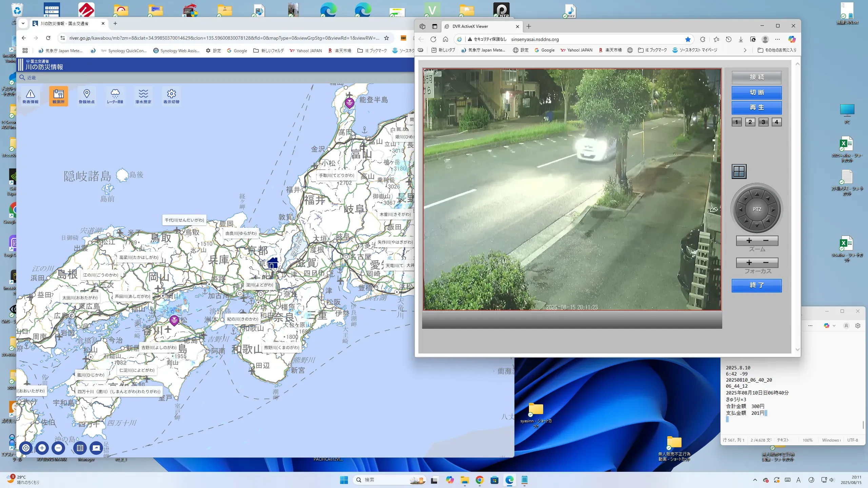The height and width of the screenshot is (488, 868).
Task: Select camera channel 3 button
Action: (x=763, y=122)
